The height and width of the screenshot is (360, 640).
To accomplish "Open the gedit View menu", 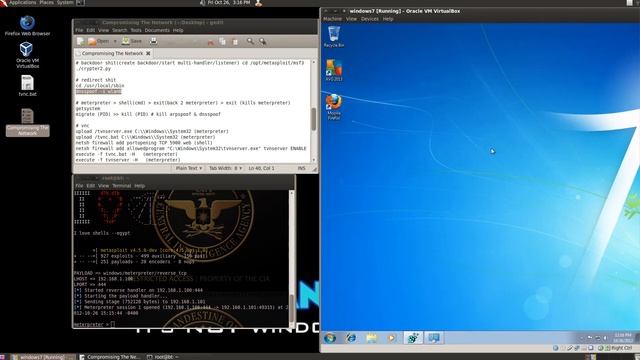I will click(x=103, y=30).
